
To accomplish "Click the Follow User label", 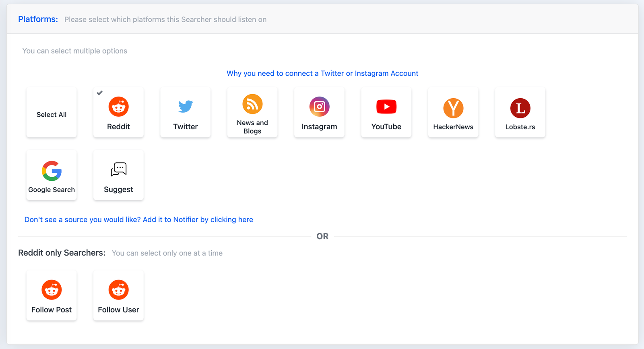I will click(118, 310).
